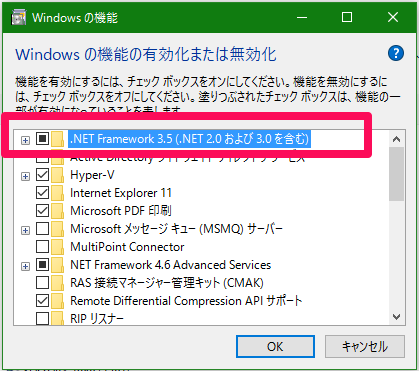
Task: Click the OK button
Action: tap(275, 347)
